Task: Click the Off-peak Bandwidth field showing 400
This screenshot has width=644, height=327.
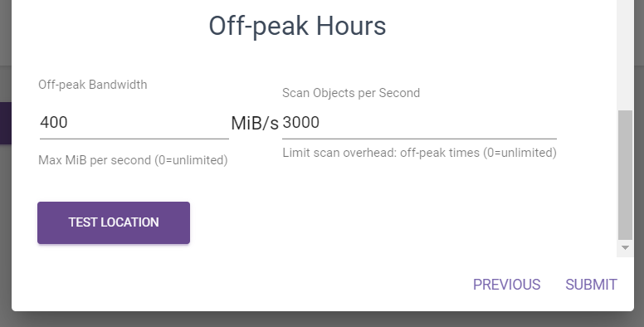Action: click(x=134, y=123)
